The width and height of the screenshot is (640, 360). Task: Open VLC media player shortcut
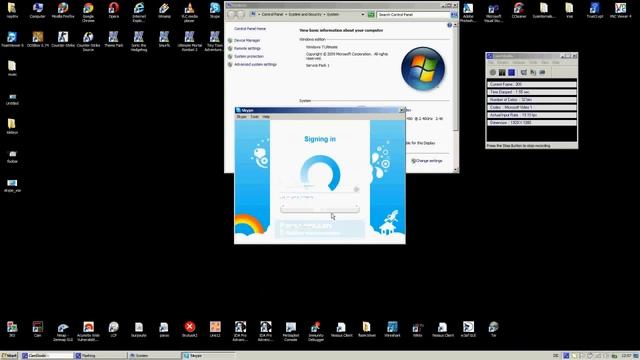pyautogui.click(x=189, y=11)
